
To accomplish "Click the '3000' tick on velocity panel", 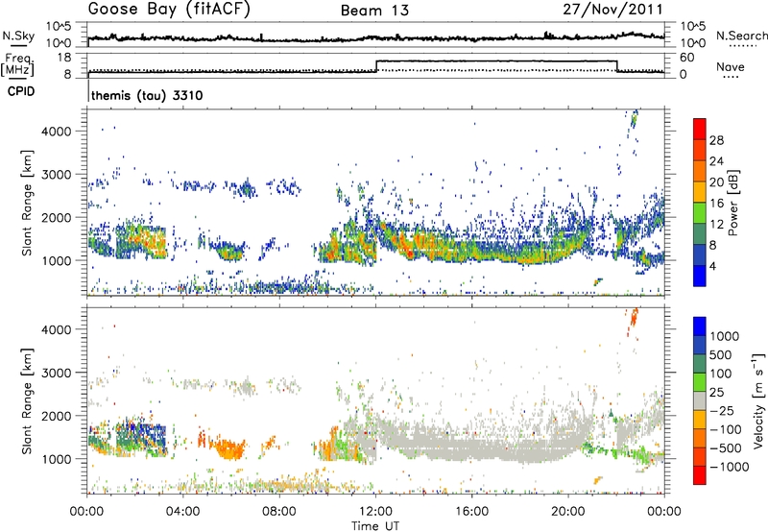I will pos(56,373).
